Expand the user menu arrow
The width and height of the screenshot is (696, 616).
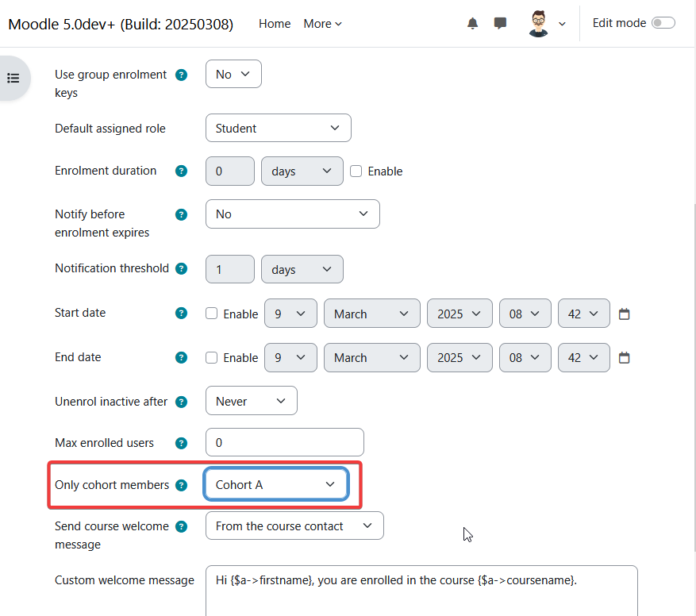pos(562,24)
